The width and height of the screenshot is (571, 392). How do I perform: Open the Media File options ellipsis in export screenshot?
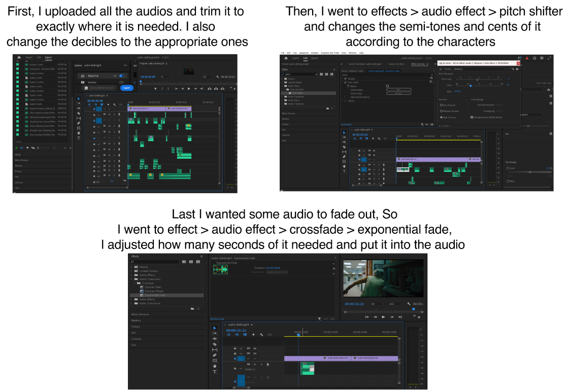115,76
